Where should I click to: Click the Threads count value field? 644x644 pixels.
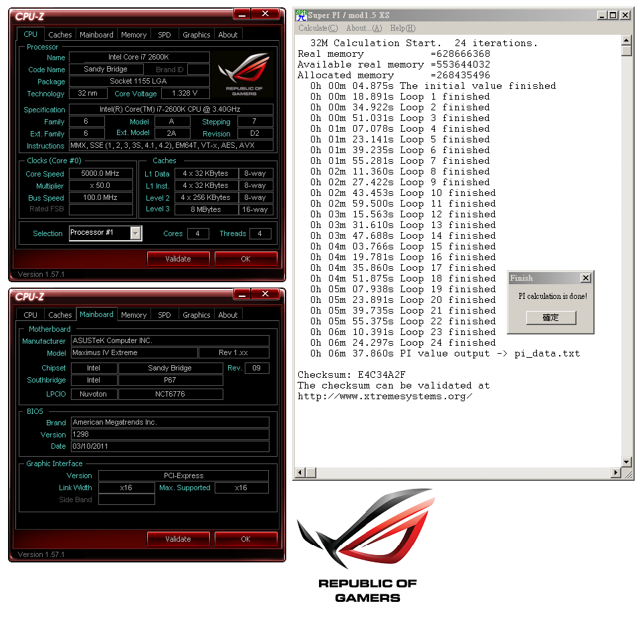point(260,233)
